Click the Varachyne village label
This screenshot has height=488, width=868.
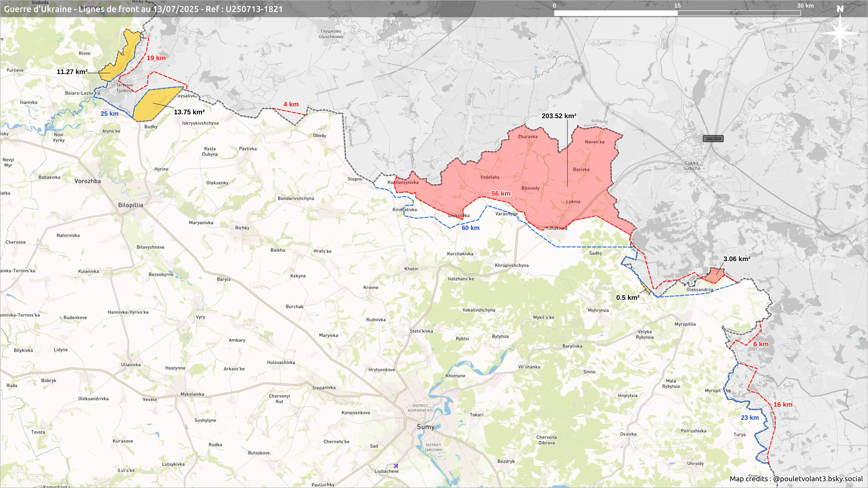point(506,214)
